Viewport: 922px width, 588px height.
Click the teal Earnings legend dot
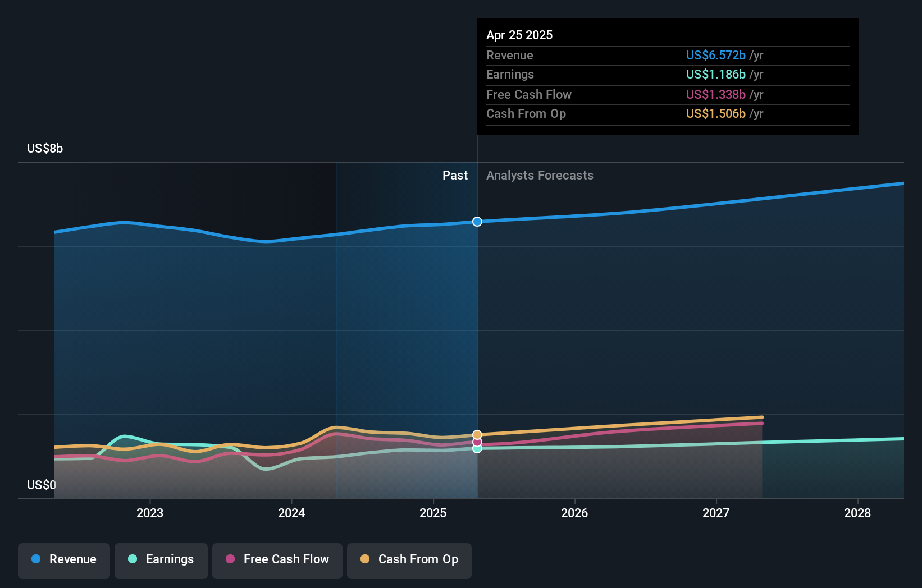(133, 559)
